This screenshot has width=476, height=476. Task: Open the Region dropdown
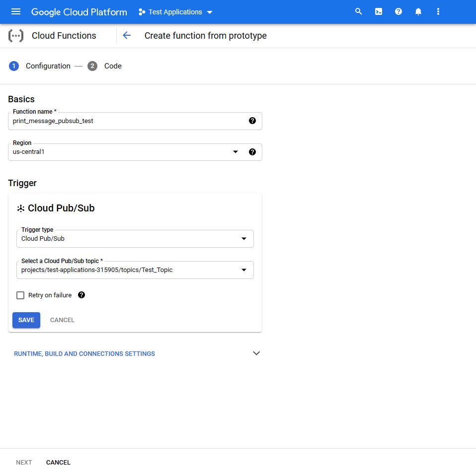click(x=235, y=152)
